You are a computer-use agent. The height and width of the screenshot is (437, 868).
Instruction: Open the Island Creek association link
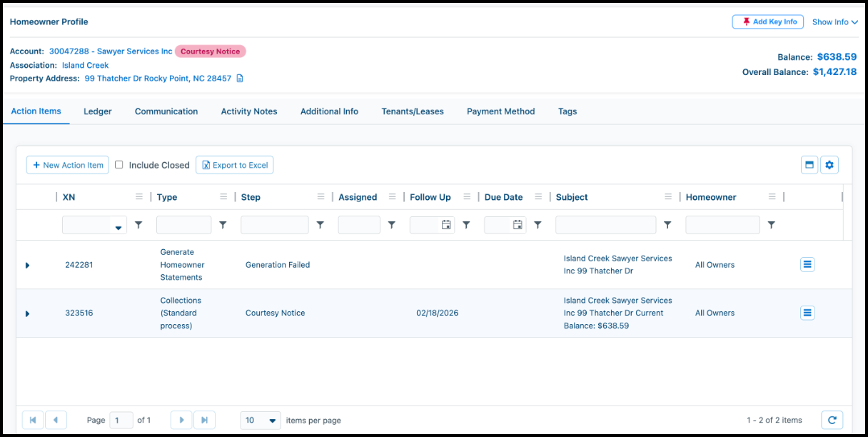(x=85, y=65)
